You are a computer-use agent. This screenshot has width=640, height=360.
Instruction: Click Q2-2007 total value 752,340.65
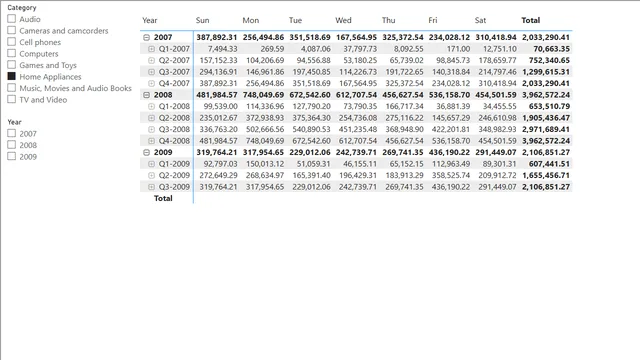549,60
